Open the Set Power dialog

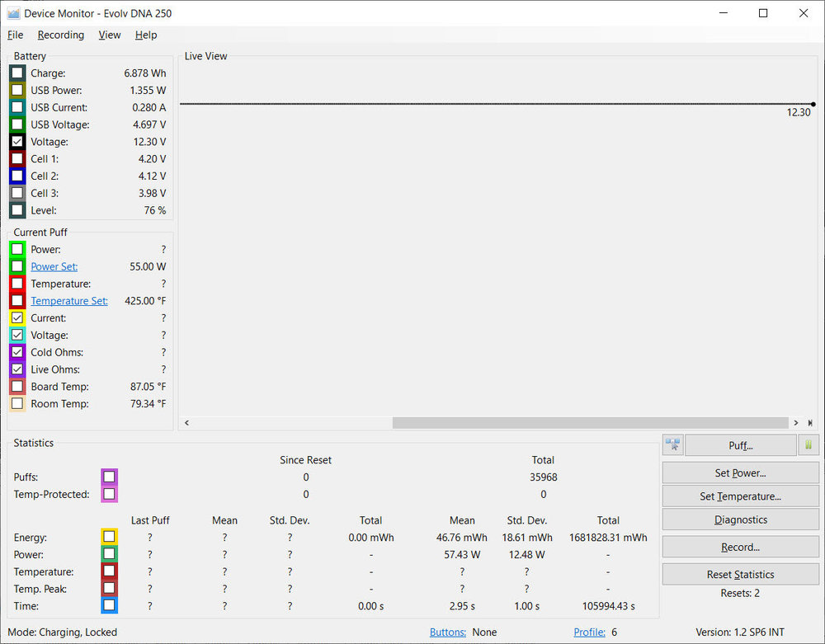740,473
